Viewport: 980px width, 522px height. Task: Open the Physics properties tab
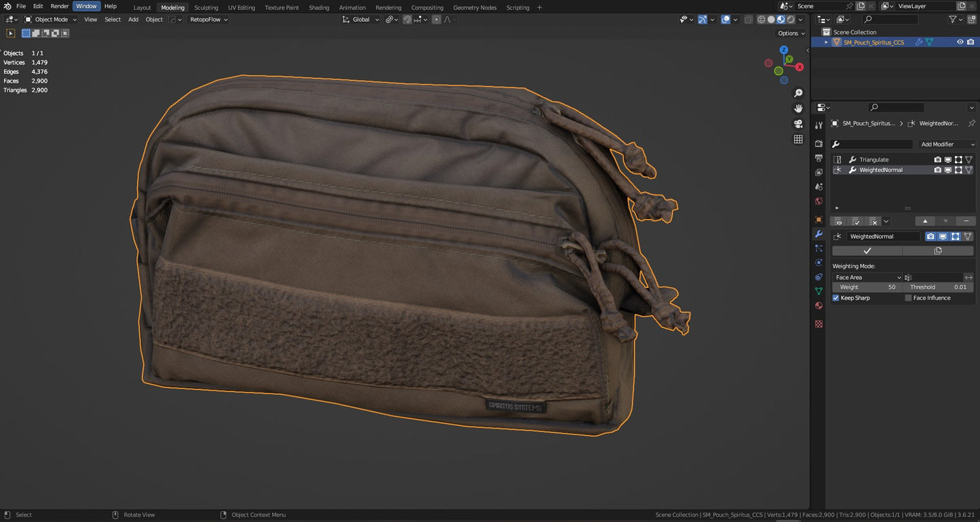click(x=819, y=262)
